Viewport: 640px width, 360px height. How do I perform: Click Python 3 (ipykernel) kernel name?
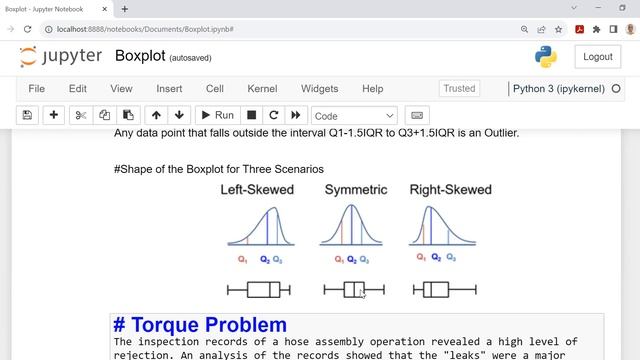(559, 89)
